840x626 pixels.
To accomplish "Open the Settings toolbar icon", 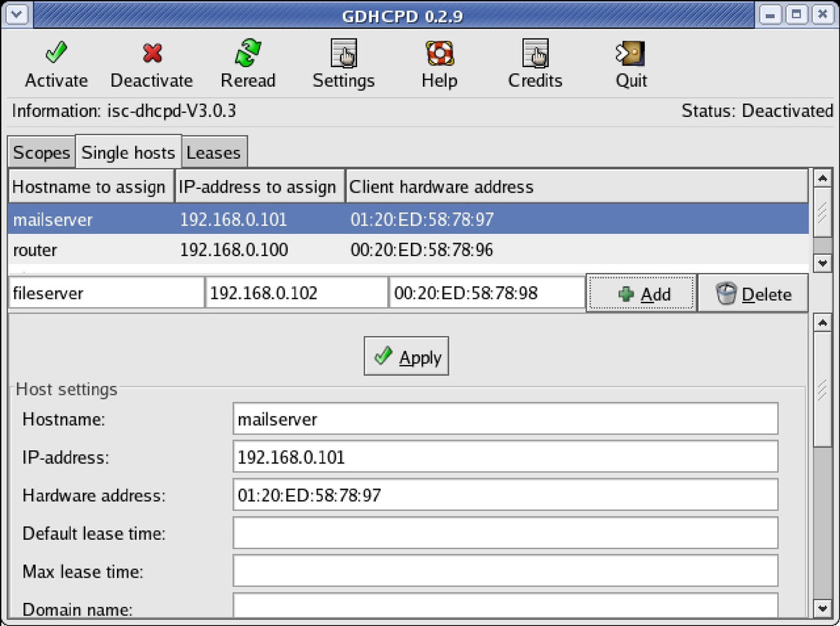I will pyautogui.click(x=344, y=53).
